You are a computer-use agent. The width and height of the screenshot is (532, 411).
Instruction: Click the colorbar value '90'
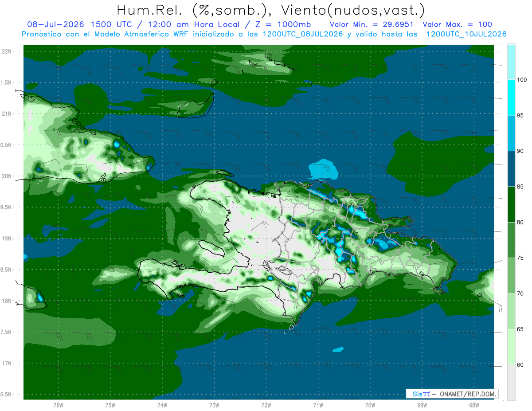[521, 151]
